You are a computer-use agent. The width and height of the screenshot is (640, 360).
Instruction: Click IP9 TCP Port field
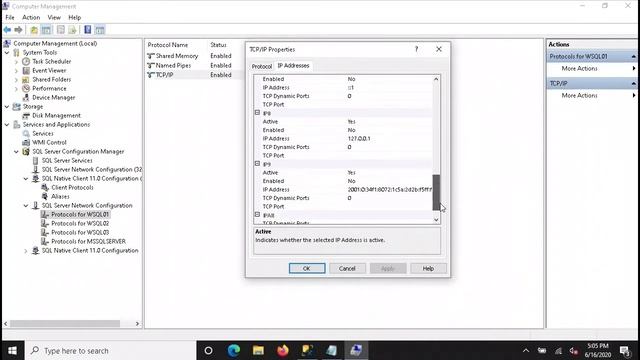tap(389, 207)
